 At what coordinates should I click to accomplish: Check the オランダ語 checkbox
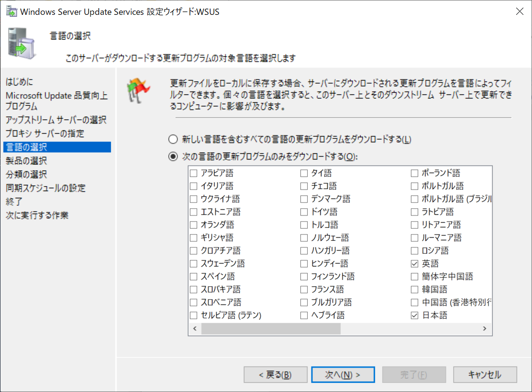pos(193,224)
